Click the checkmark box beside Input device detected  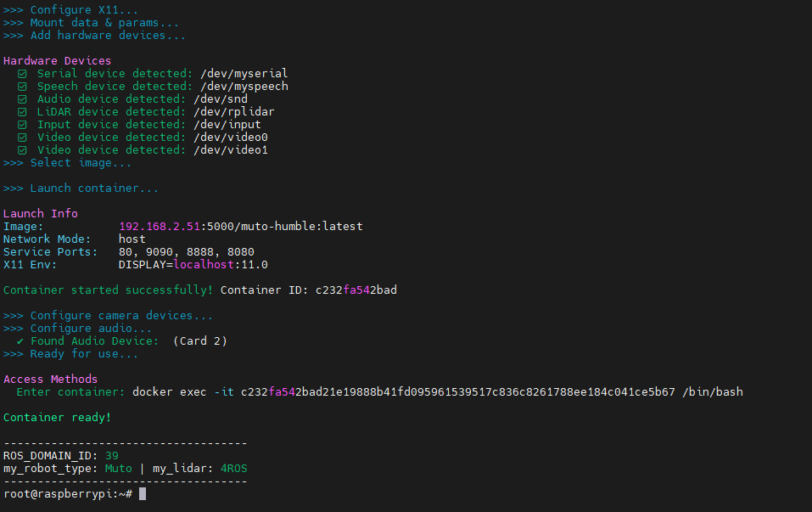coord(22,124)
